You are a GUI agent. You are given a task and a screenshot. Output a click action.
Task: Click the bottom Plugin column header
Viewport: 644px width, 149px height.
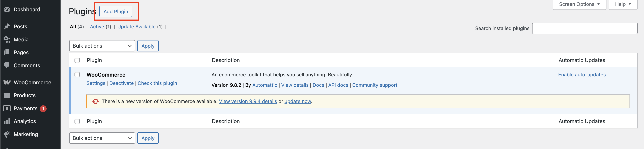95,121
